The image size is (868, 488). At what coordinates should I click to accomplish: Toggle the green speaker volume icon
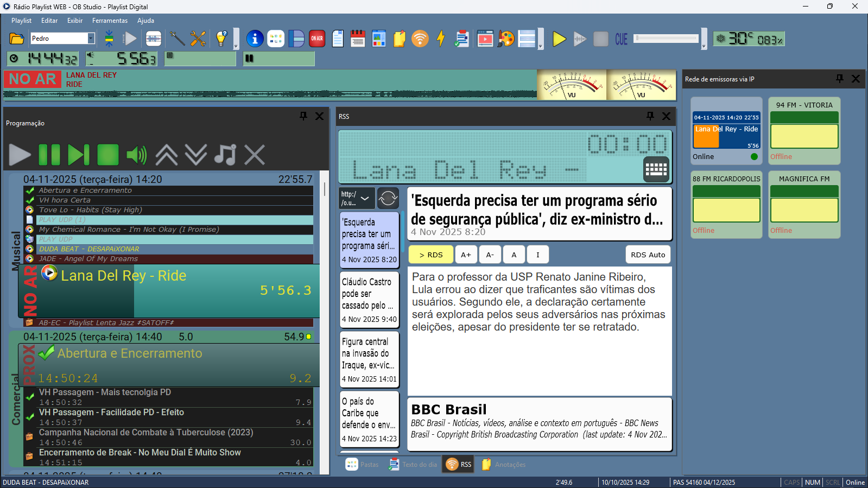pos(136,155)
